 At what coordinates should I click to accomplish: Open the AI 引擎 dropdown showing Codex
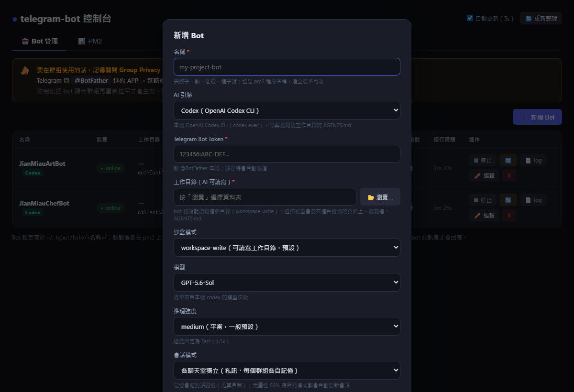click(287, 110)
